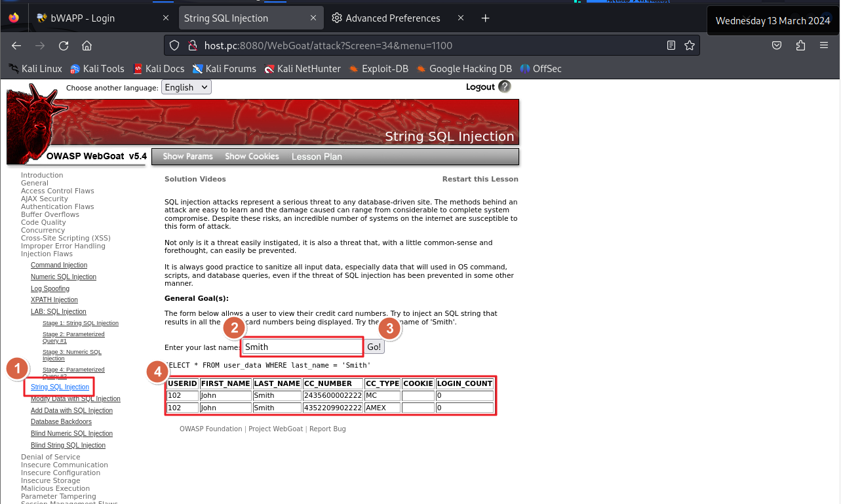
Task: Open the Pocket save icon
Action: (777, 46)
